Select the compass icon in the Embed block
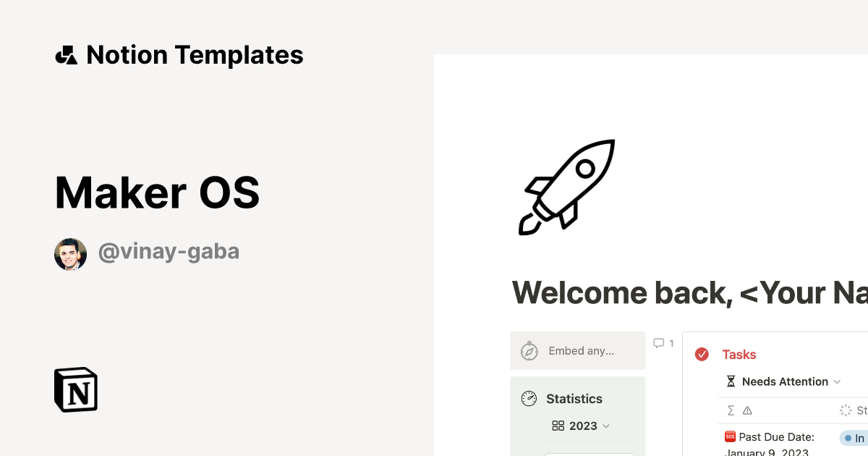Screen dimensions: 868x456 [529, 350]
